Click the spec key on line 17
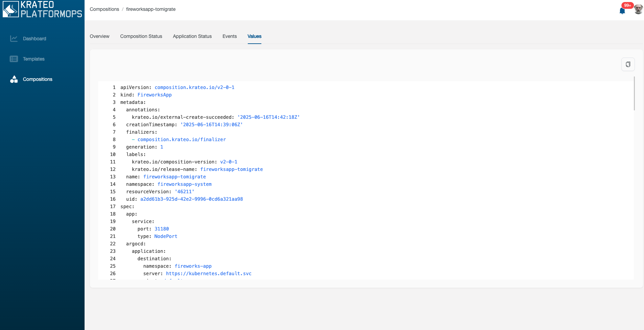Viewport: 644px width, 330px height. (x=128, y=206)
